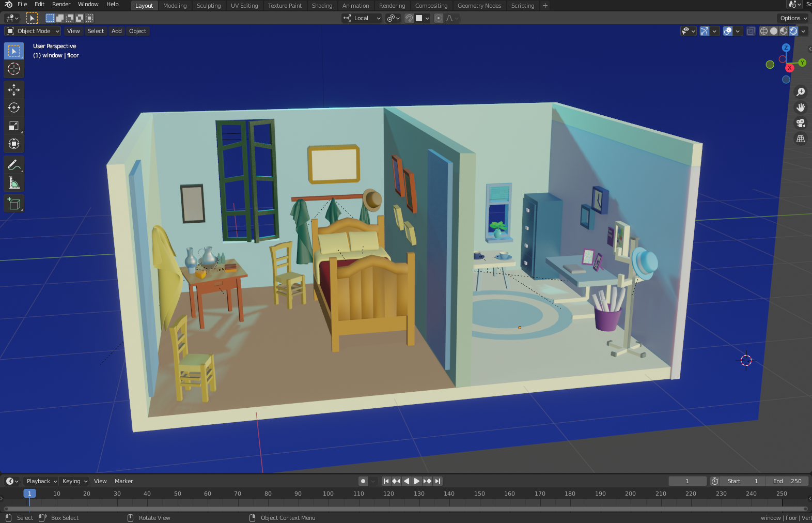Toggle snapping magnet icon
The height and width of the screenshot is (523, 812).
click(409, 18)
